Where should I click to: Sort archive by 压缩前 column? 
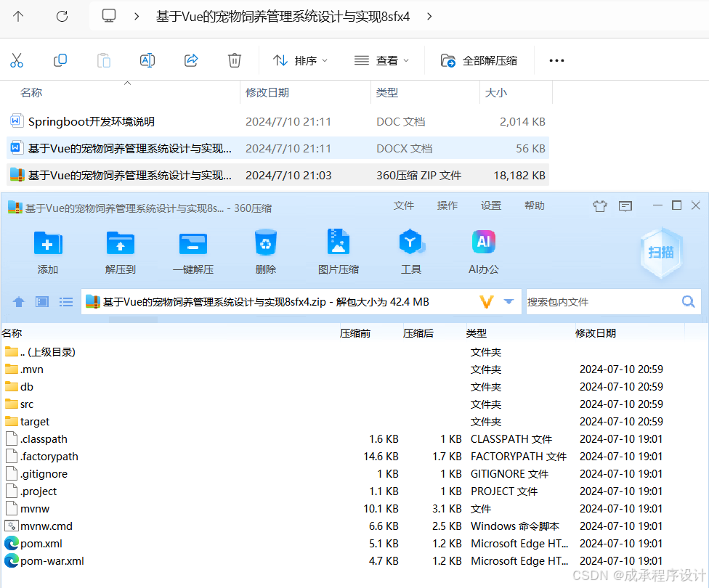pyautogui.click(x=355, y=333)
